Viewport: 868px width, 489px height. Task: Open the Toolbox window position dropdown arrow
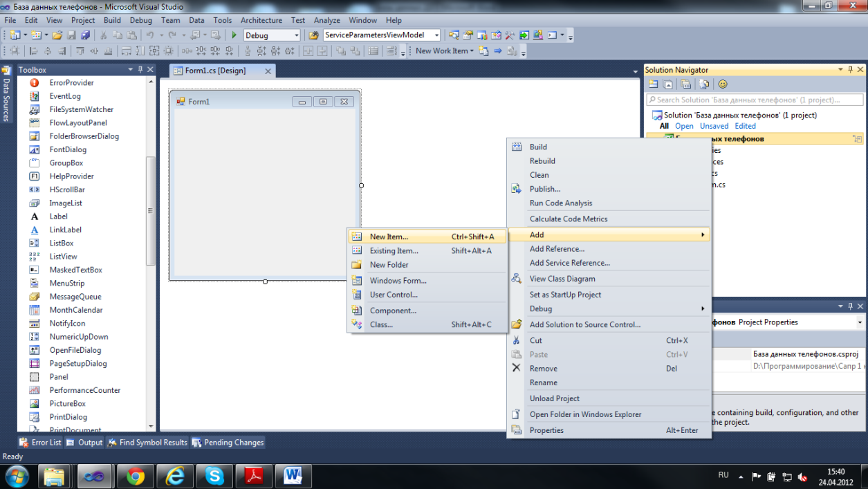point(131,70)
